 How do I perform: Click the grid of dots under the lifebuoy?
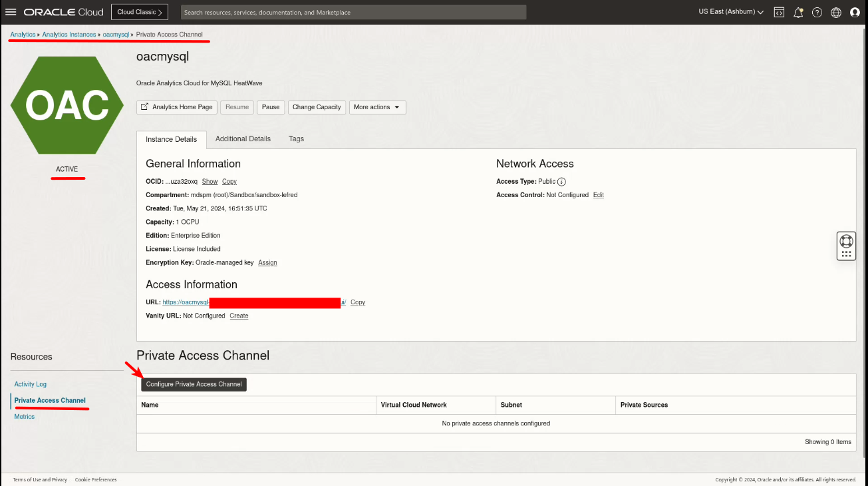(846, 254)
